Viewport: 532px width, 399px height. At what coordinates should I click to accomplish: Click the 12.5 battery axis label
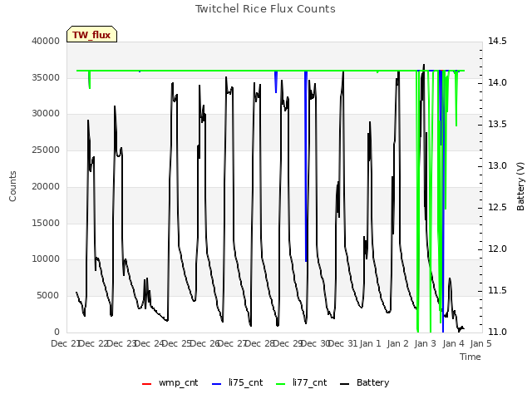click(x=497, y=207)
